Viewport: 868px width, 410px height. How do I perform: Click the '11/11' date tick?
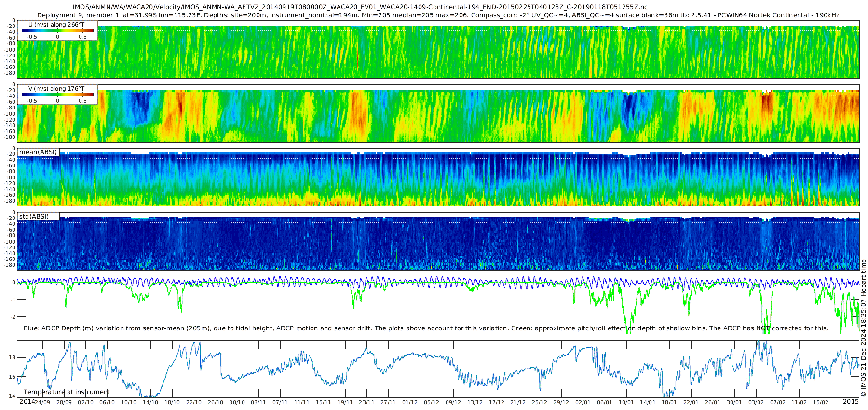(302, 402)
